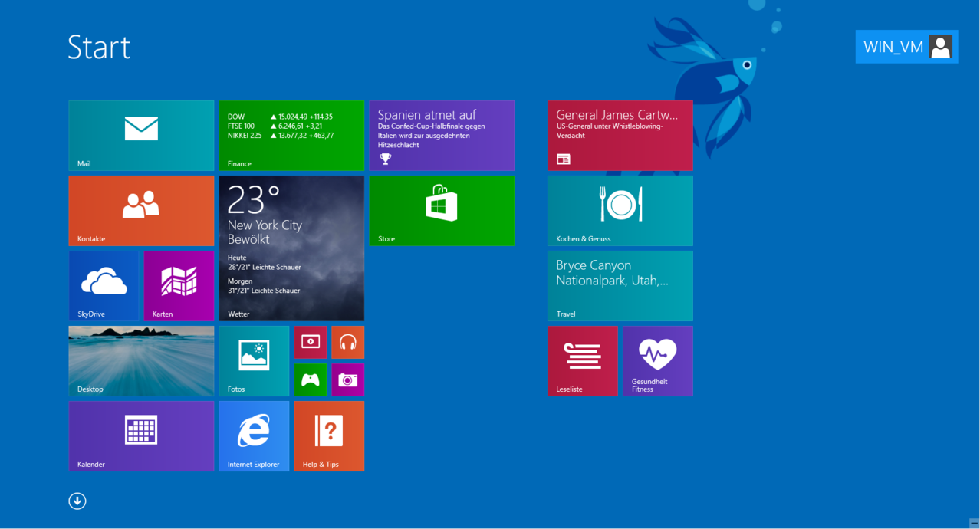980x529 pixels.
Task: Open the Bryce Canyon Travel tile
Action: (x=620, y=285)
